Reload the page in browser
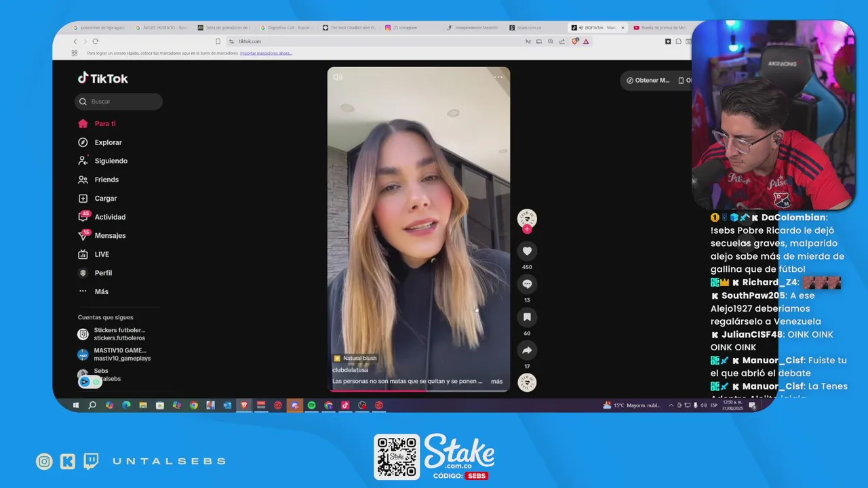The image size is (868, 488). (x=95, y=41)
